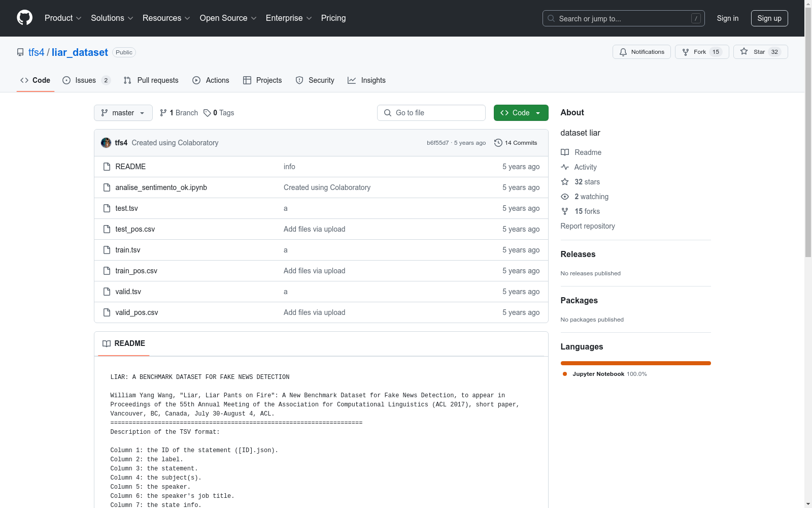Click the repository book icon beside tfs4
The height and width of the screenshot is (508, 812).
[20, 52]
